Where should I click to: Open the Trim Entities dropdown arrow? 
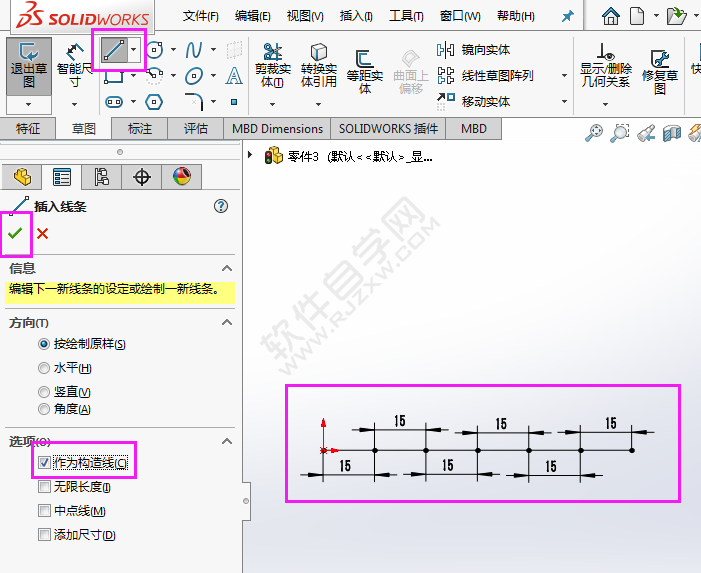click(x=273, y=104)
